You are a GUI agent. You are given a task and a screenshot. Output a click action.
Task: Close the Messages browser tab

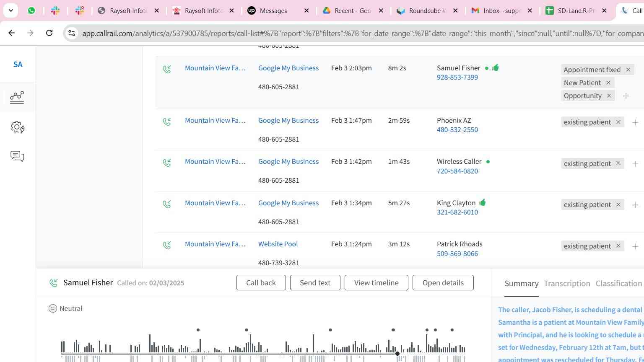(306, 11)
